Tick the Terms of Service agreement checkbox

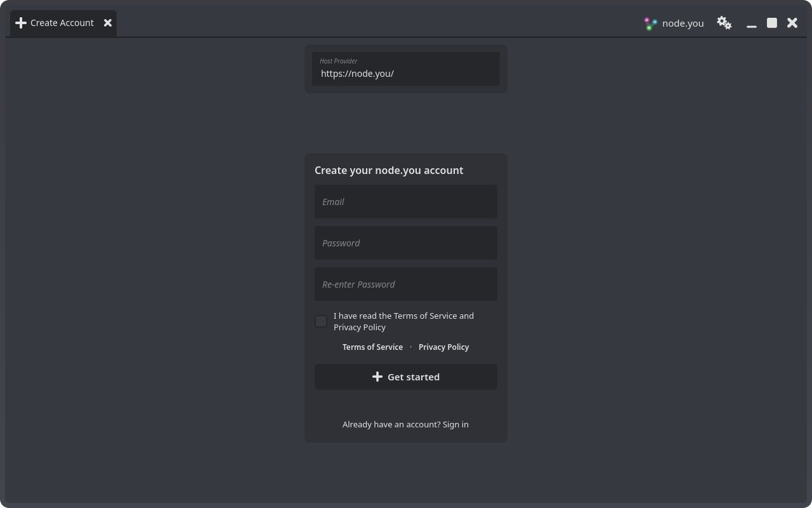(x=321, y=321)
